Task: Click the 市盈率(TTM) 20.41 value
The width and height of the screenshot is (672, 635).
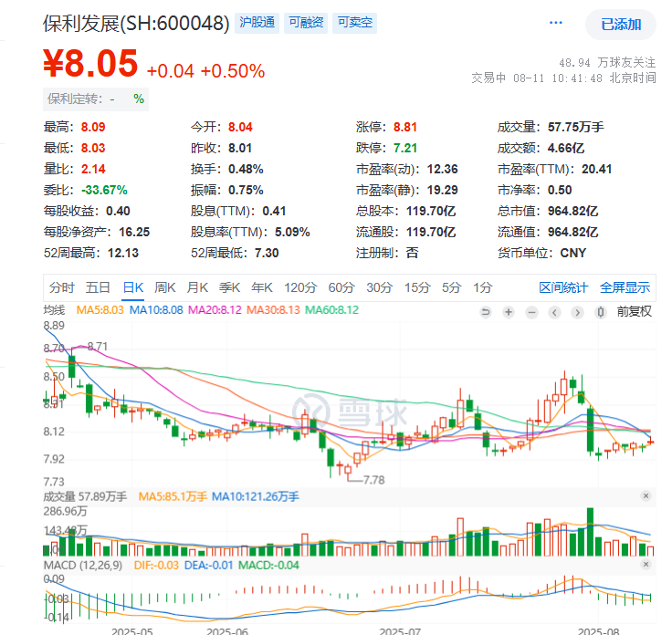Action: (596, 169)
